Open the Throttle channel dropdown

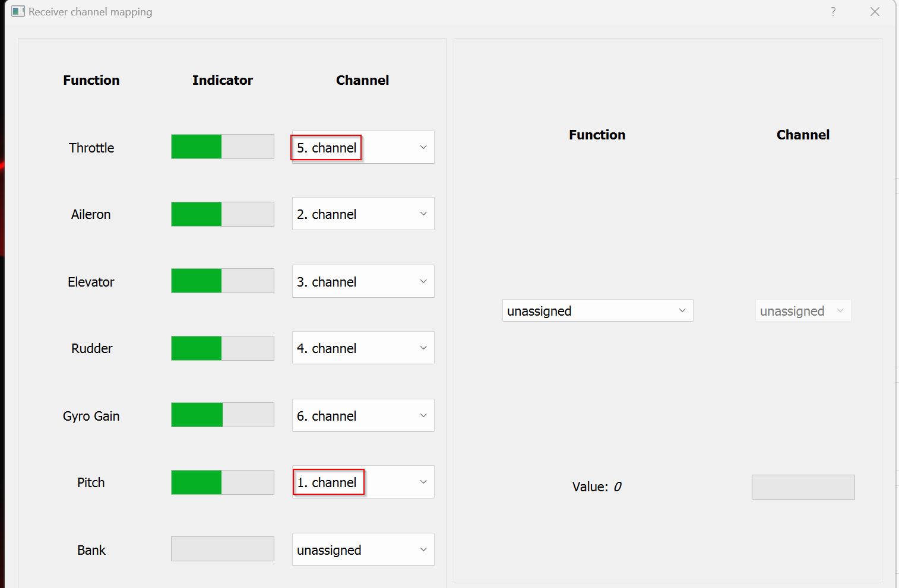click(363, 147)
